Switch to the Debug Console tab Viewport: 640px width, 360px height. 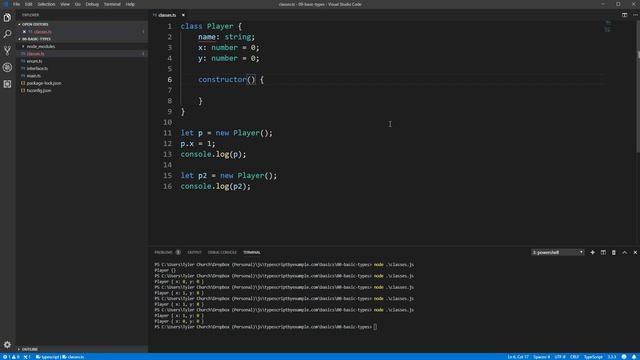pos(222,253)
